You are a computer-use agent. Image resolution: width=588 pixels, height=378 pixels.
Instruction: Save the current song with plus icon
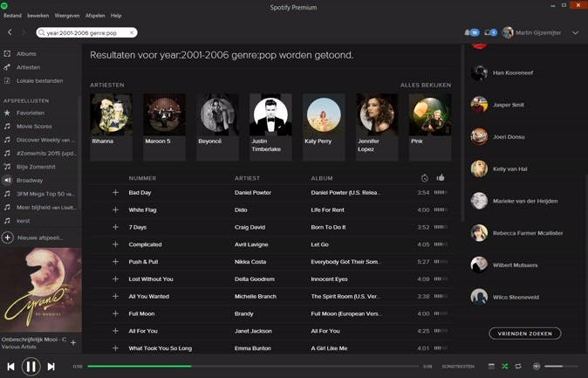point(73,342)
